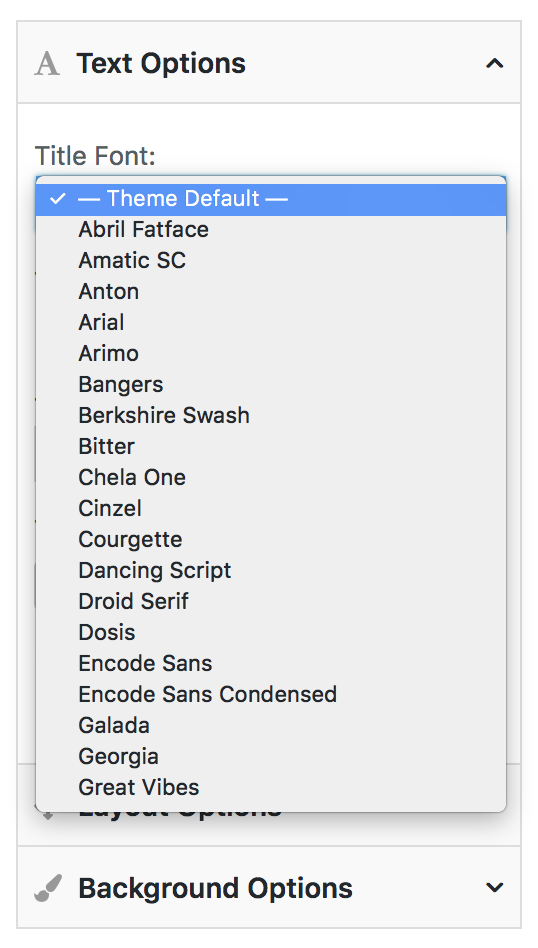Pick Droid Serif option
The width and height of the screenshot is (538, 948).
click(x=271, y=602)
